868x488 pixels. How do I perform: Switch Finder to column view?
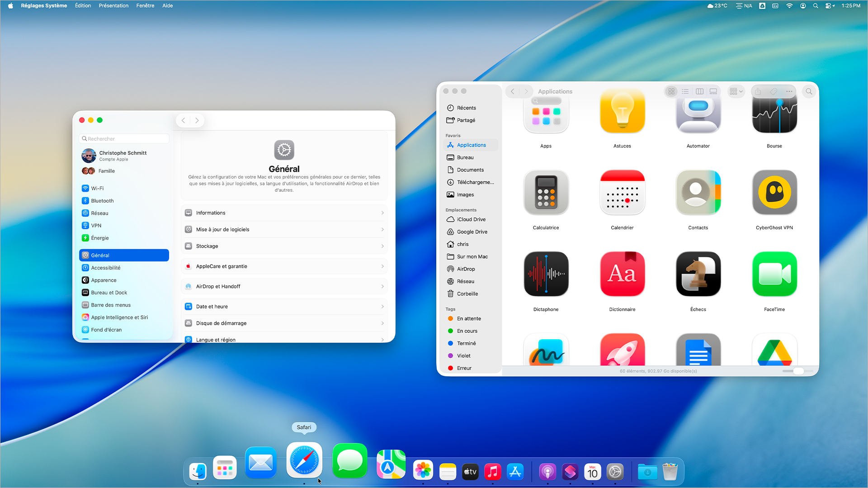click(699, 91)
